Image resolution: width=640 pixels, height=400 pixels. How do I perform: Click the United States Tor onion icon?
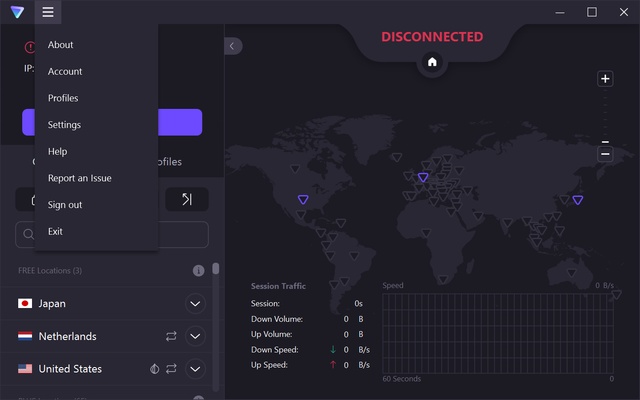(x=154, y=369)
